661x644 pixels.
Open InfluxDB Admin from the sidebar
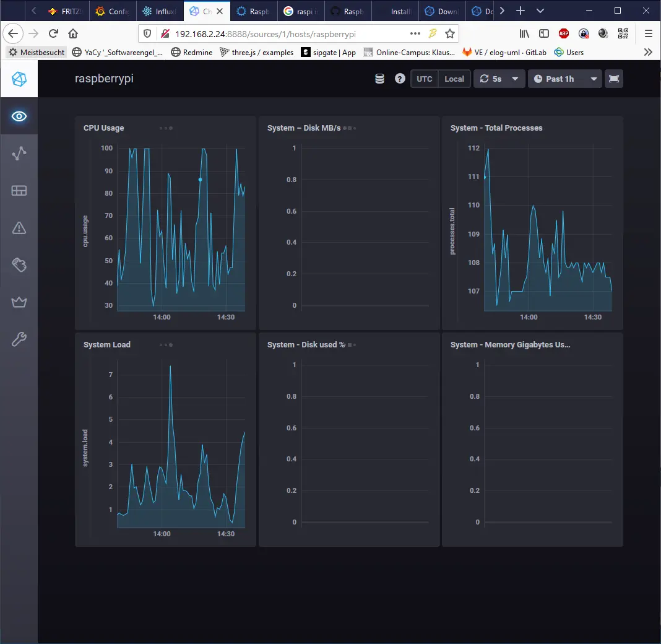[x=19, y=265]
